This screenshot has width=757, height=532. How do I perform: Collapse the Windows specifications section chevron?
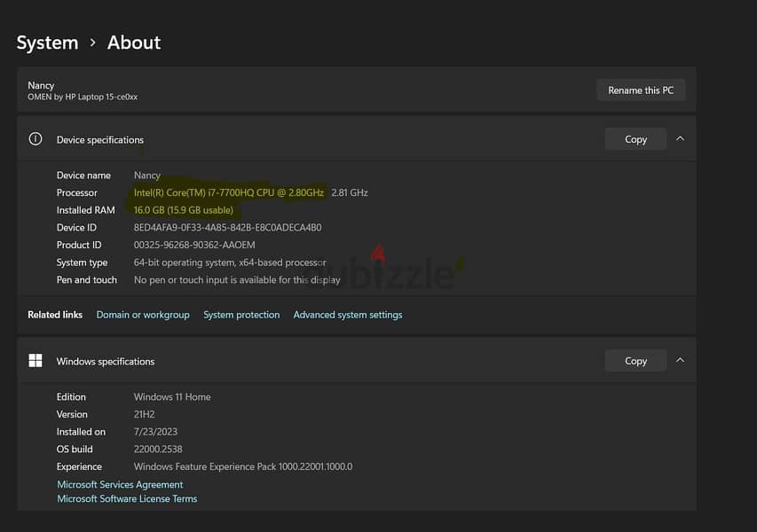click(680, 360)
